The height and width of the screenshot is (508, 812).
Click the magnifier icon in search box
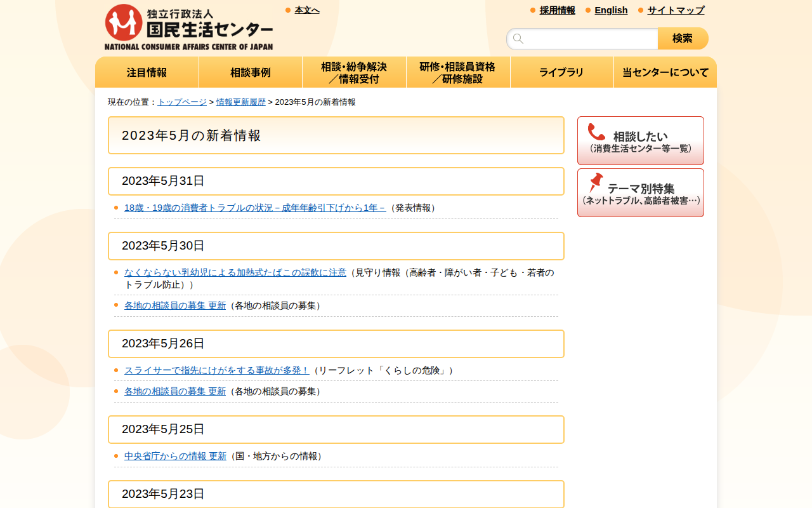[x=518, y=39]
